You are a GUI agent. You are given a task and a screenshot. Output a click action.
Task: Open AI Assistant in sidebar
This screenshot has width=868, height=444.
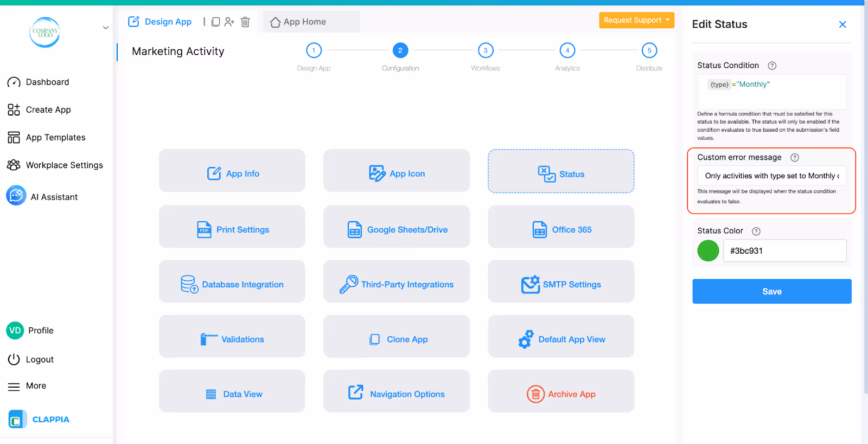(54, 197)
